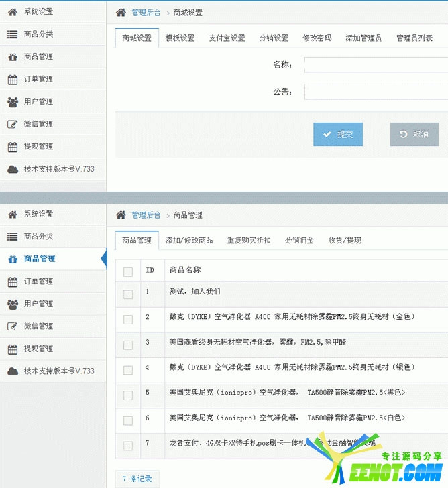
Task: Follow the 管理后台 link before 商城设置
Action: pos(146,13)
